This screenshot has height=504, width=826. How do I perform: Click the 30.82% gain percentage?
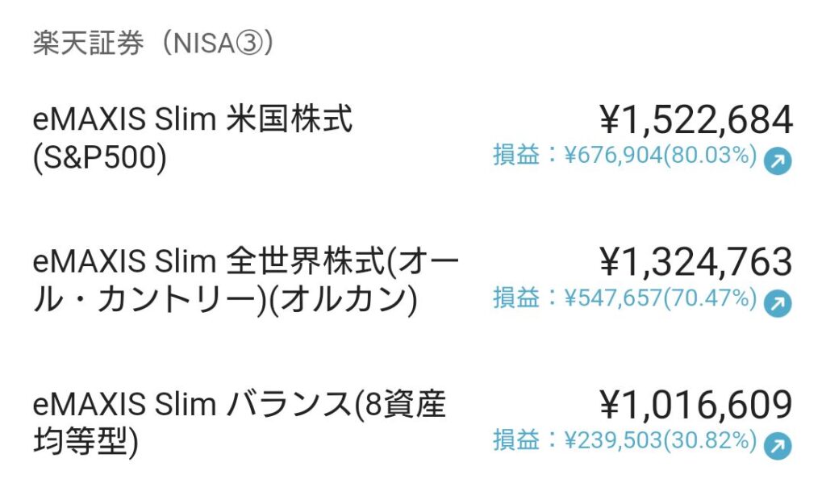point(710,440)
